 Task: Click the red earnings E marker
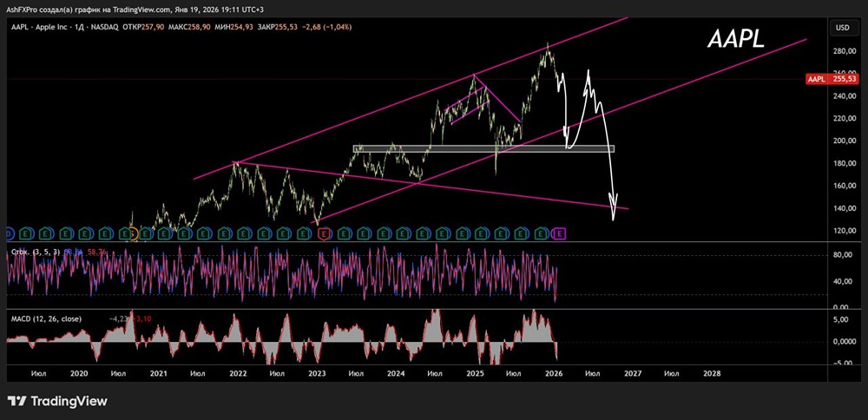click(x=325, y=234)
